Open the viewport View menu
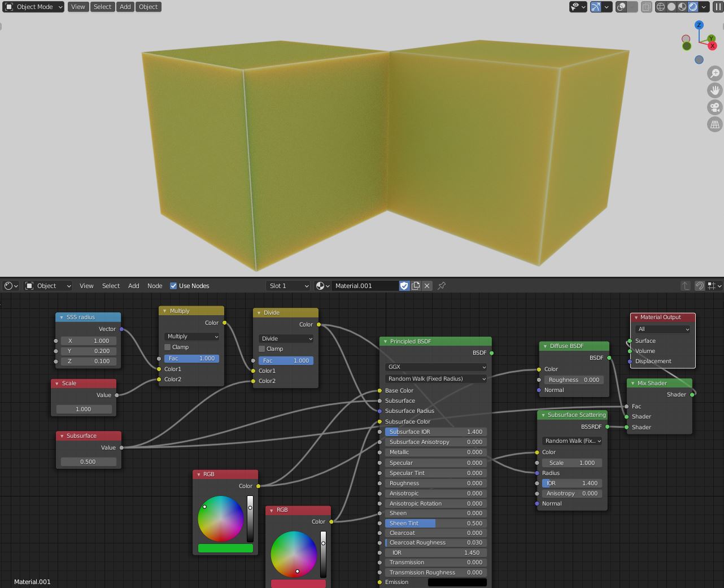The width and height of the screenshot is (724, 588). 78,7
